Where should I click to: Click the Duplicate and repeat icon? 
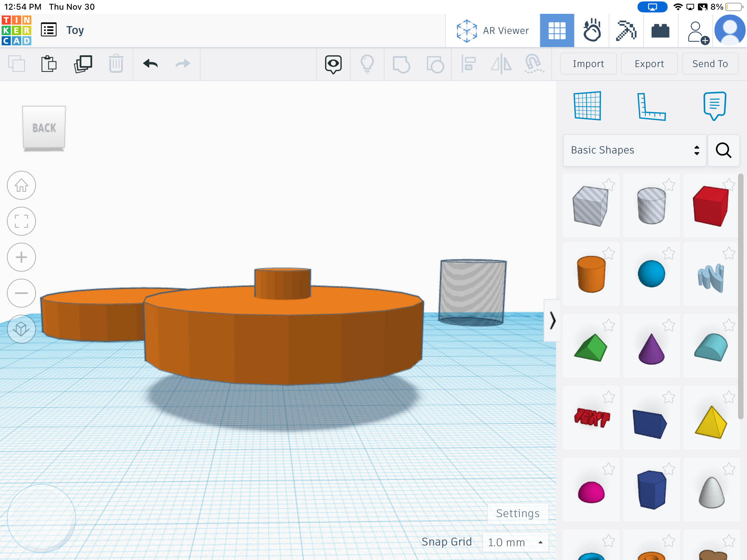(83, 64)
